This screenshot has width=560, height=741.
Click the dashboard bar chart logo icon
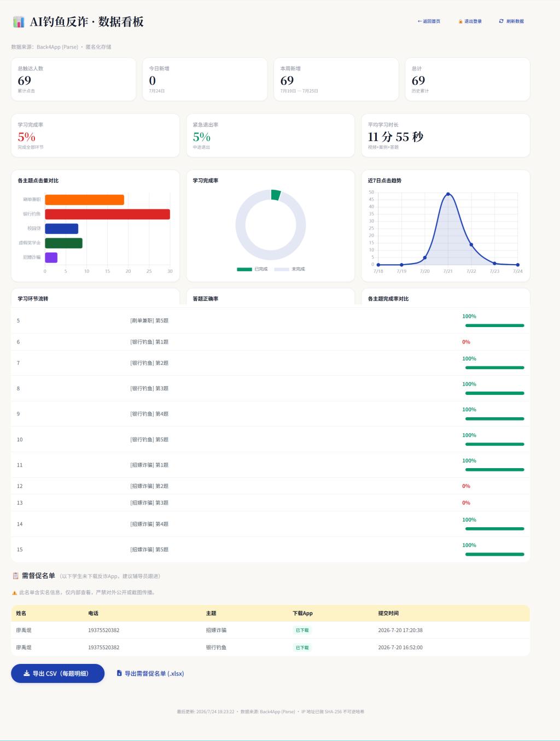19,22
